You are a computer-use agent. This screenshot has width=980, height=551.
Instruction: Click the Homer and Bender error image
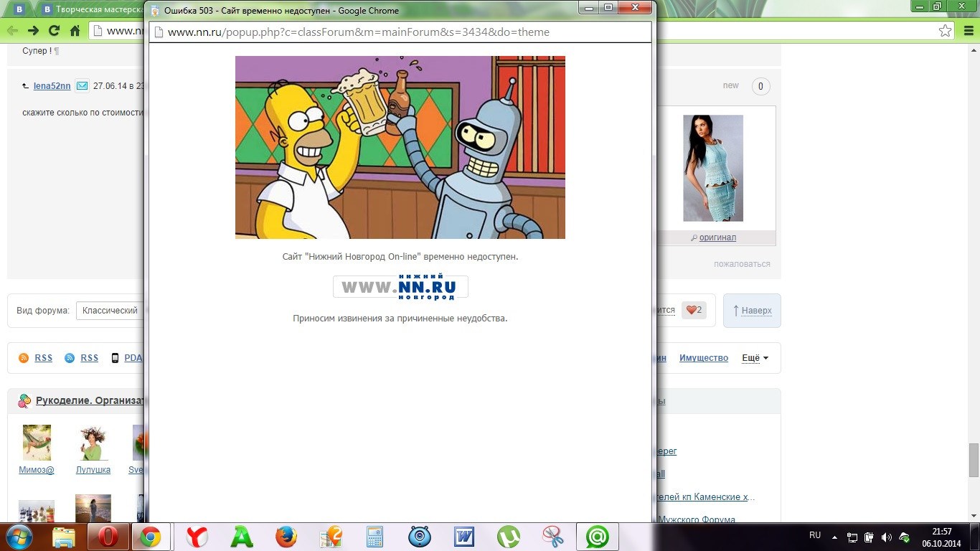[400, 147]
